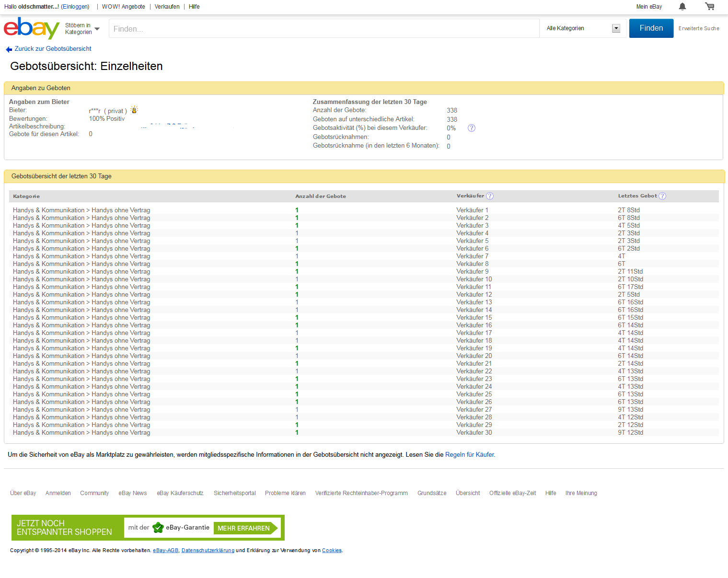
Task: Click the 9T 13Std last bid value
Action: (x=630, y=410)
